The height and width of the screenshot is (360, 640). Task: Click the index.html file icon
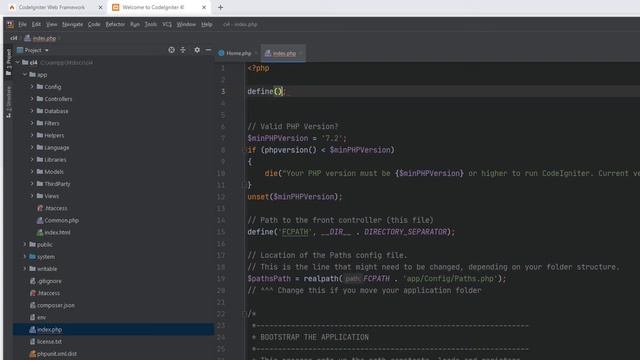point(40,233)
